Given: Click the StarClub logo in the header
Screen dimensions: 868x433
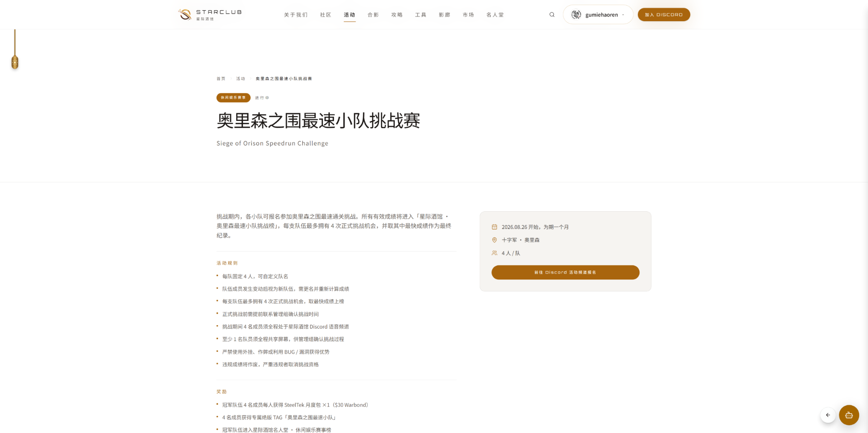Looking at the screenshot, I should pos(210,14).
